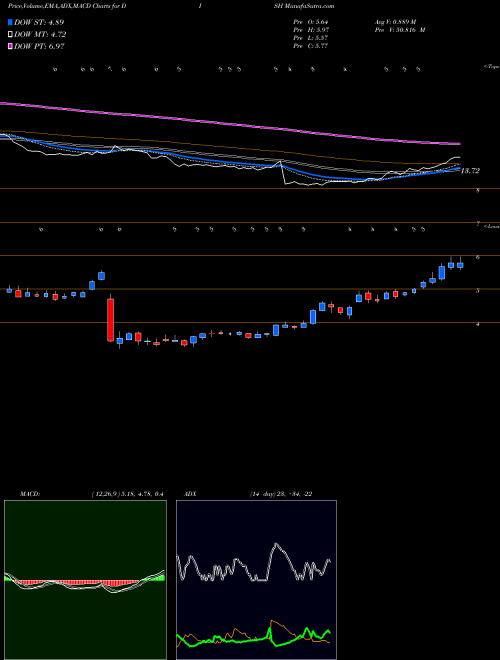The width and height of the screenshot is (500, 660).
Task: Click the 'Pre L: 5.57' low value
Action: click(311, 38)
